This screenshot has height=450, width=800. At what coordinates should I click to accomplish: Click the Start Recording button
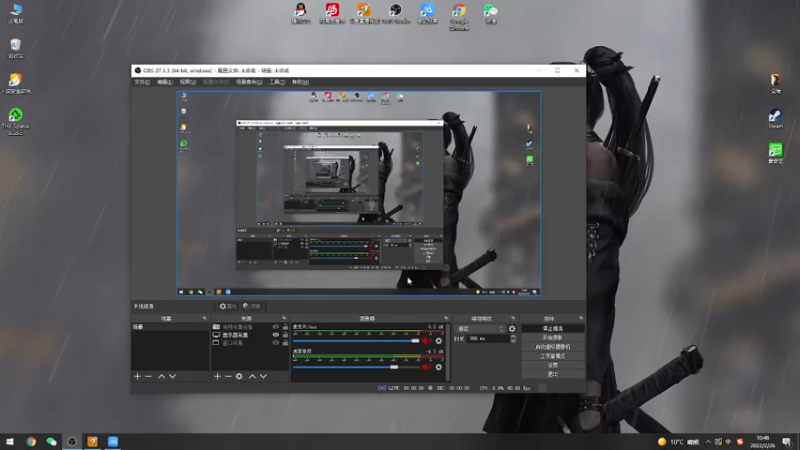553,338
